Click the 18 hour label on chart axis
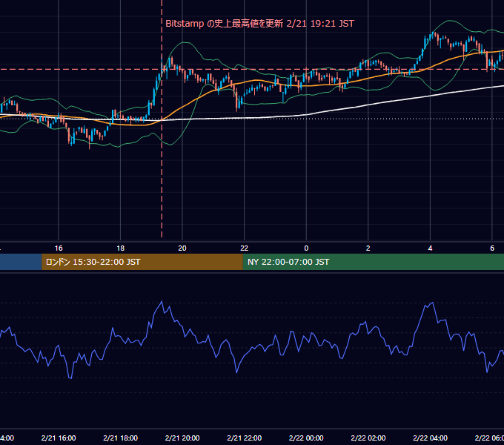This screenshot has width=504, height=445. click(120, 248)
